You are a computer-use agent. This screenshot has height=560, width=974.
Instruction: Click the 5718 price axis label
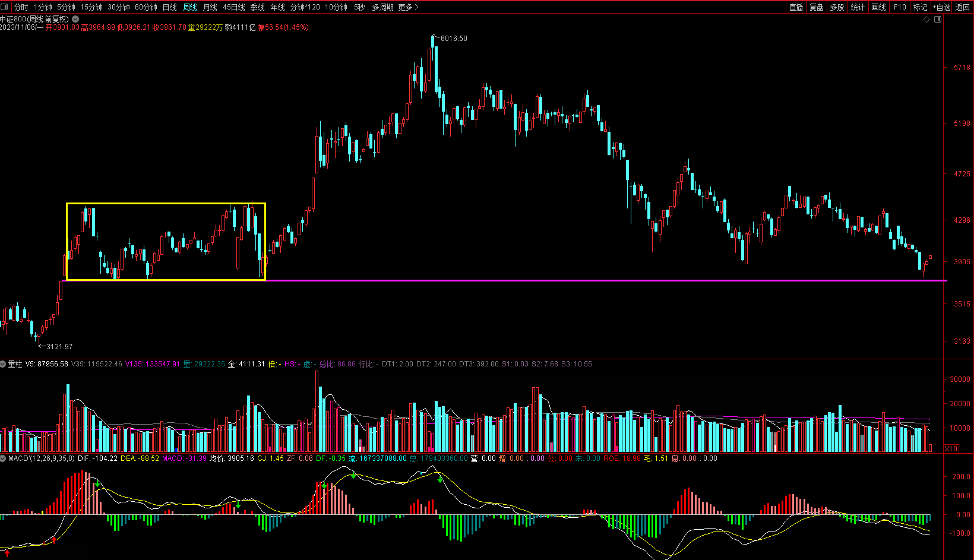click(962, 68)
